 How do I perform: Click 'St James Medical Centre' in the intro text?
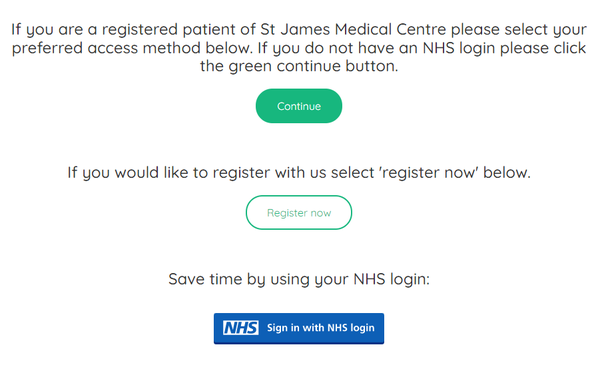tap(353, 29)
